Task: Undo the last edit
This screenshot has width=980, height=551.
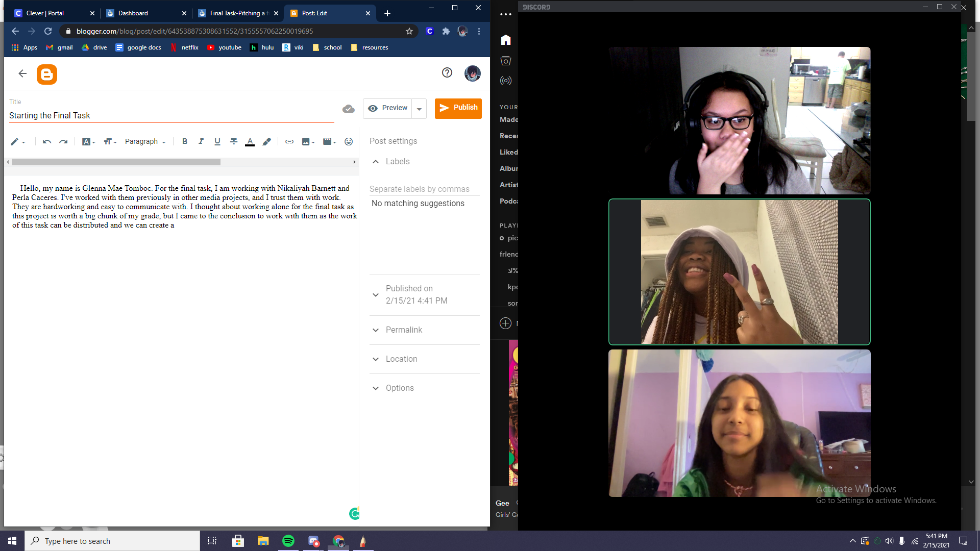Action: click(x=47, y=141)
